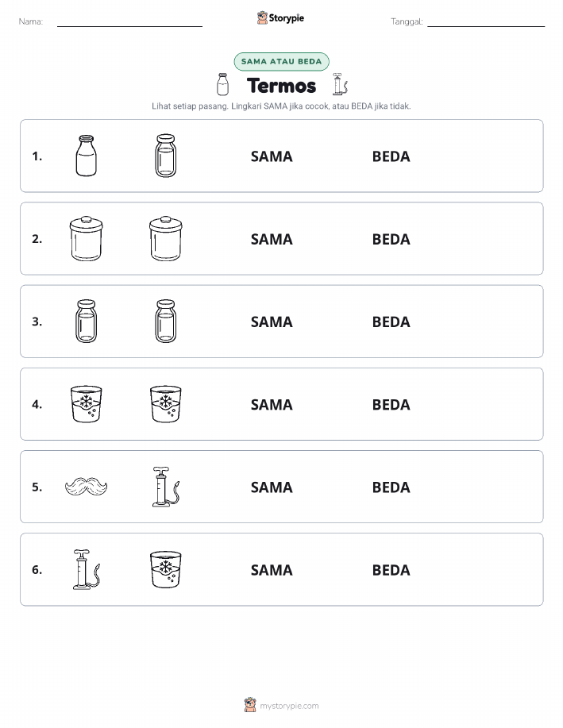Click the Nama input line
The width and height of the screenshot is (563, 728).
pyautogui.click(x=129, y=22)
